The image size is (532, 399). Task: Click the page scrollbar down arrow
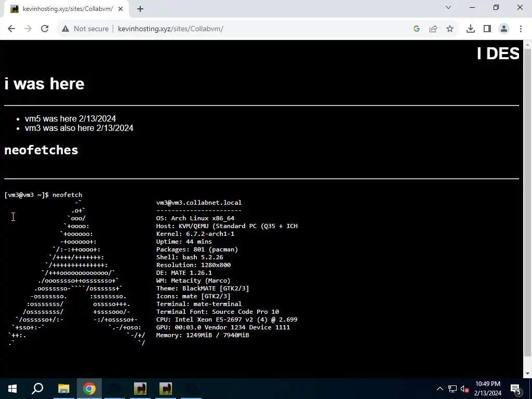click(528, 374)
